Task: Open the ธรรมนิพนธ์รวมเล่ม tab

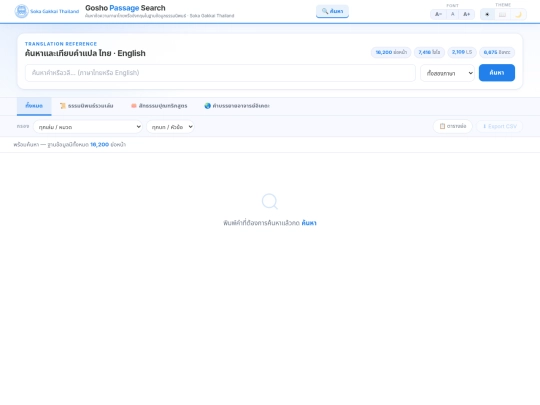Action: [86, 106]
